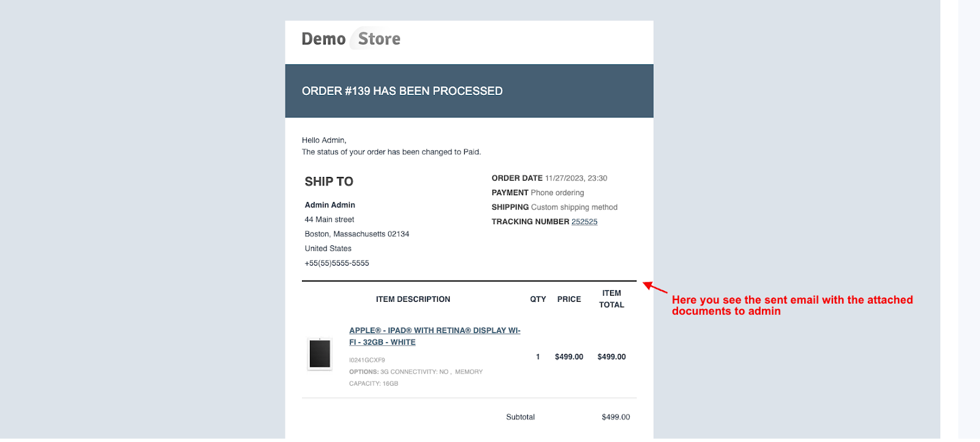Click the ITEM TOTAL column header
980x442 pixels.
point(611,299)
